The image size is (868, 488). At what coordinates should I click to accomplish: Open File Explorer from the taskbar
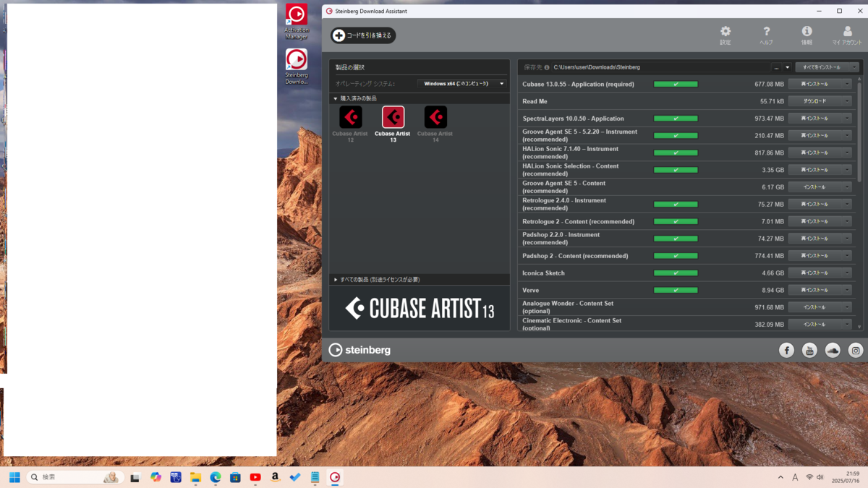195,477
